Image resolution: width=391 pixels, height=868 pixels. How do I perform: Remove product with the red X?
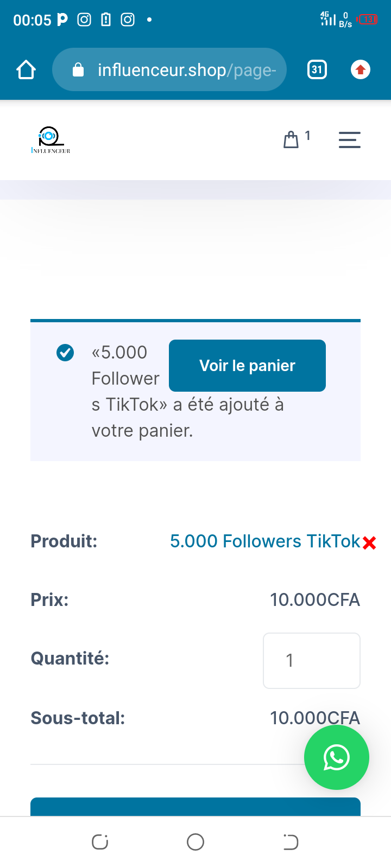(x=369, y=542)
